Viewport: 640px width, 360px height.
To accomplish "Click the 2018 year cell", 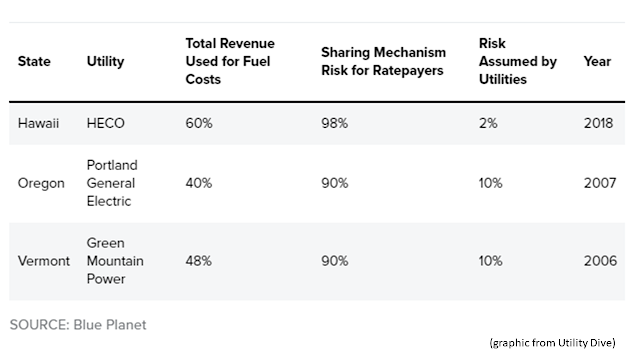I will click(598, 123).
